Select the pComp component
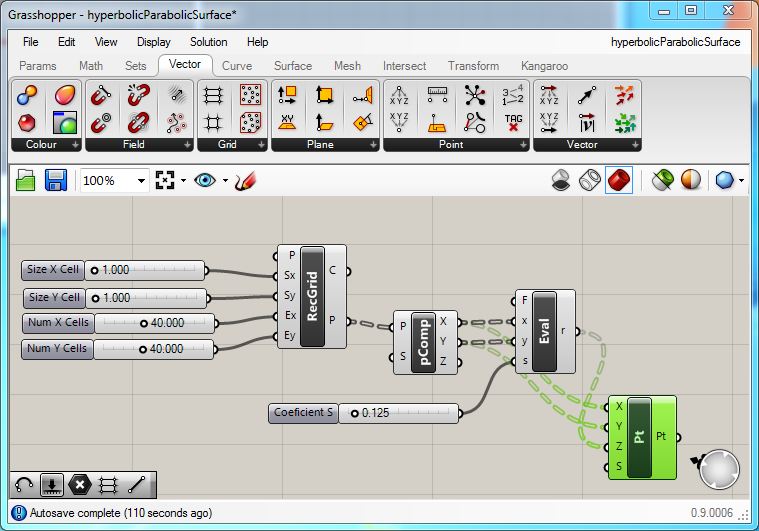 click(424, 342)
